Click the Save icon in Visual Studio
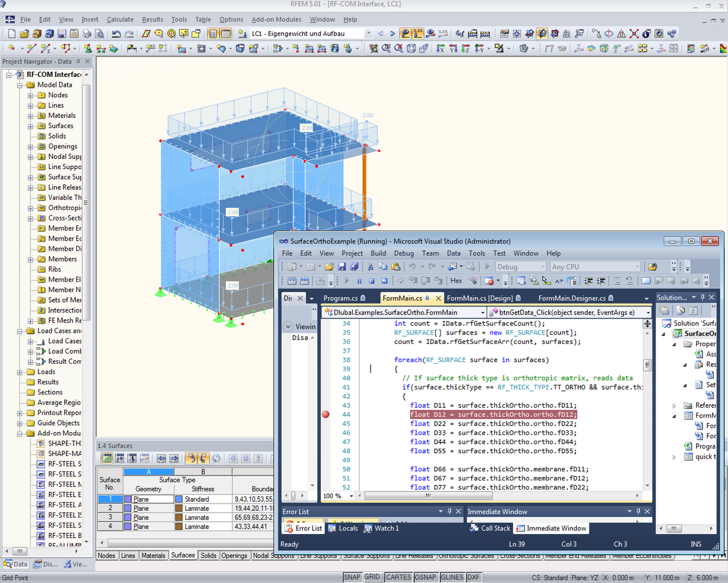The width and height of the screenshot is (728, 583). tap(341, 266)
